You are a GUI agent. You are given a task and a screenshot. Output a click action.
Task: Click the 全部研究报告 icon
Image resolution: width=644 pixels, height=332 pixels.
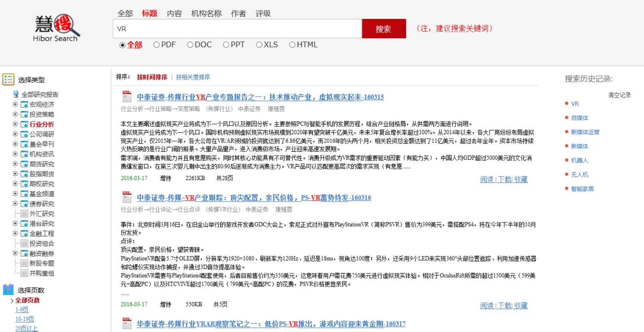[x=16, y=94]
